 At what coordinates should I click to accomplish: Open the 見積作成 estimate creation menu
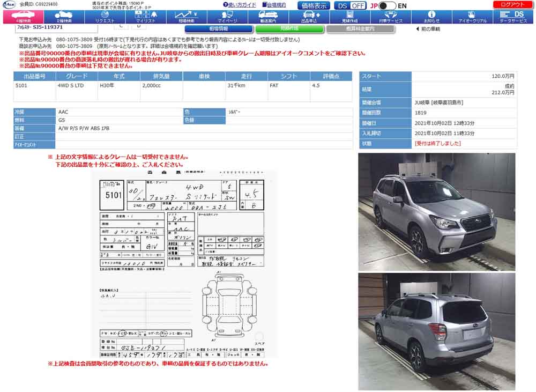click(x=350, y=17)
